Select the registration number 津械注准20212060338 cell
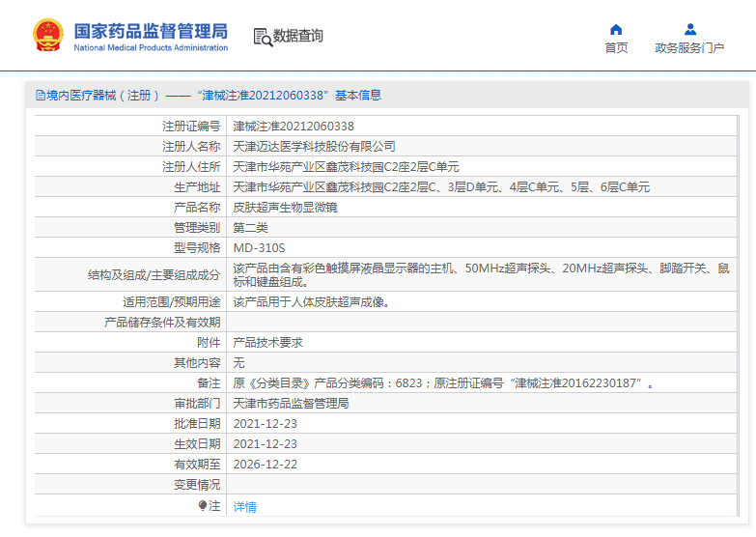Viewport: 756px width, 537px height. [294, 127]
